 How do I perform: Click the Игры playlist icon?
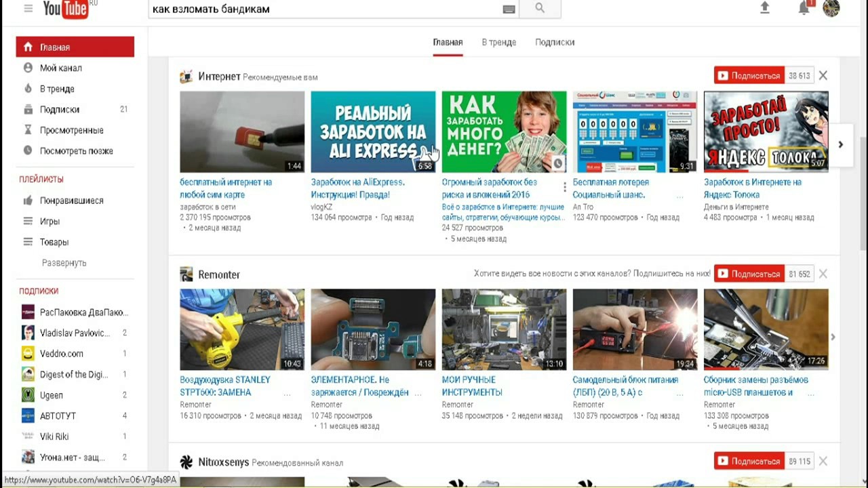pyautogui.click(x=28, y=221)
